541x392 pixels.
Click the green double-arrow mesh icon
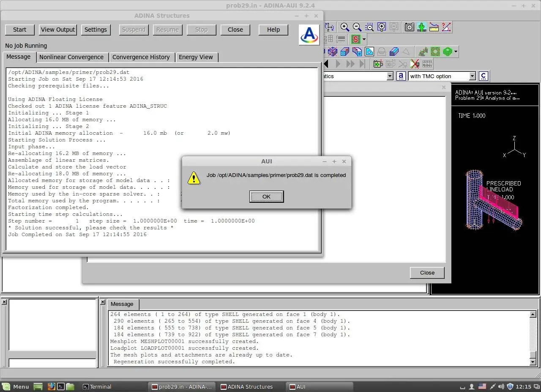click(x=423, y=52)
